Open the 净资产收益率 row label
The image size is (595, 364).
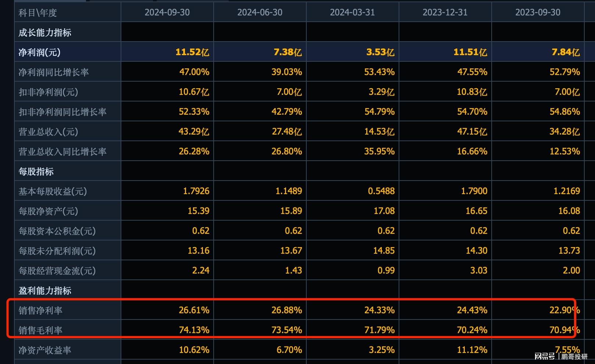tap(45, 350)
